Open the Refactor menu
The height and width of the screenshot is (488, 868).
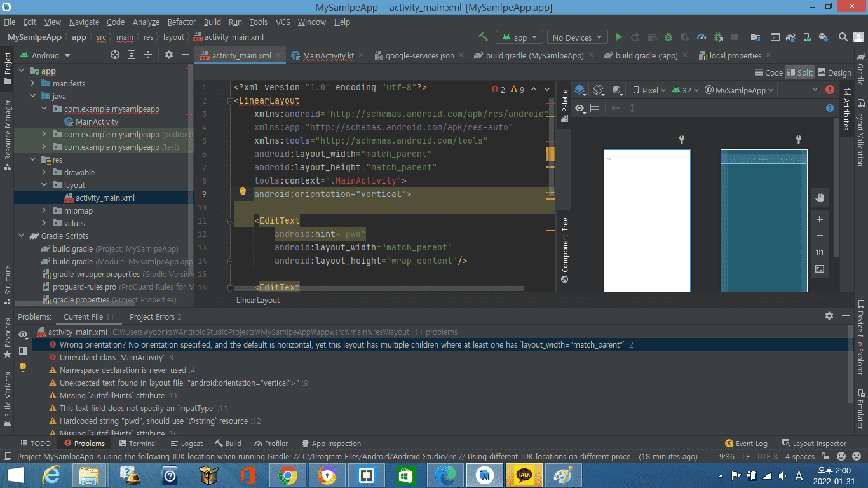point(182,22)
